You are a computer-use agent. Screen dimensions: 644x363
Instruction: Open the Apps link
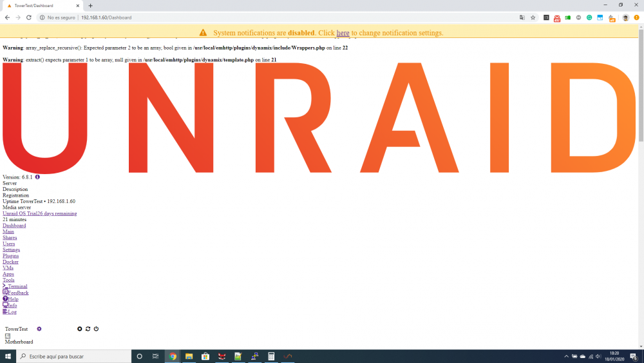(x=8, y=274)
